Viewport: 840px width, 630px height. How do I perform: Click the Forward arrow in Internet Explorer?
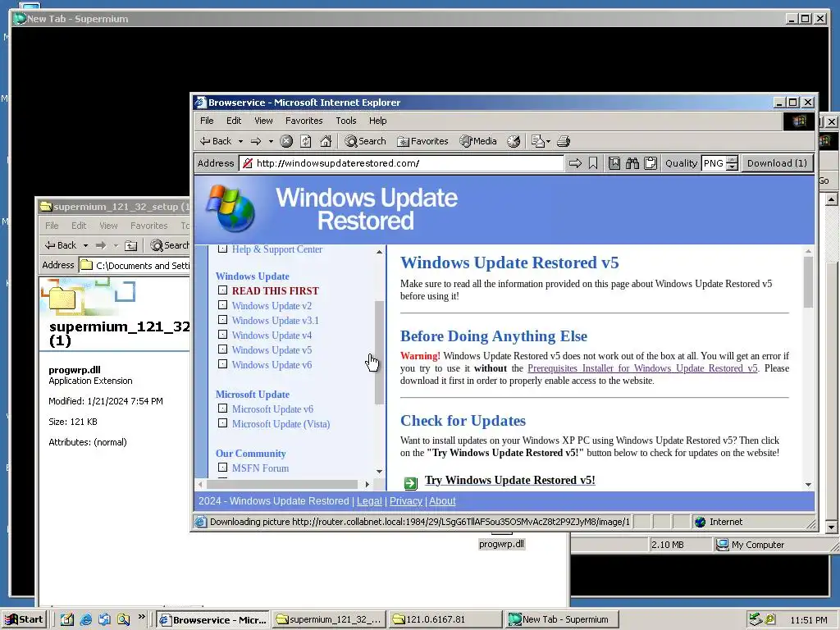pos(256,141)
